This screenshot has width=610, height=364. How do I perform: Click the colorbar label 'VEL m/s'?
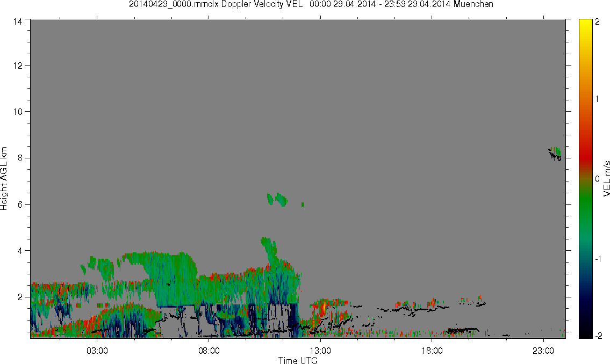click(606, 178)
